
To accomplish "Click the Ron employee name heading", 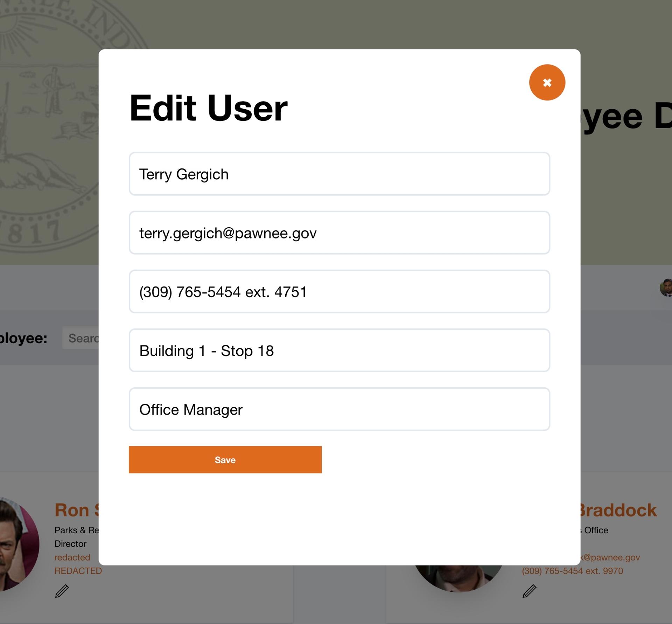I will [x=77, y=510].
